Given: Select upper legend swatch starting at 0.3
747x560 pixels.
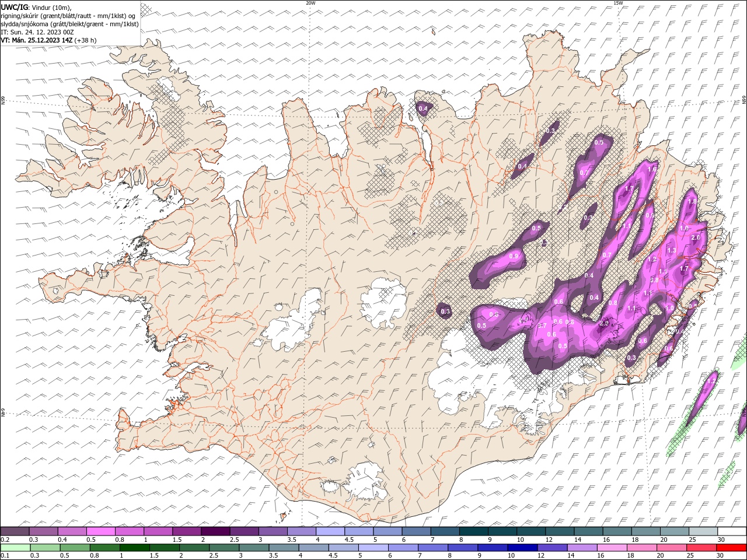Looking at the screenshot, I should [x=44, y=531].
